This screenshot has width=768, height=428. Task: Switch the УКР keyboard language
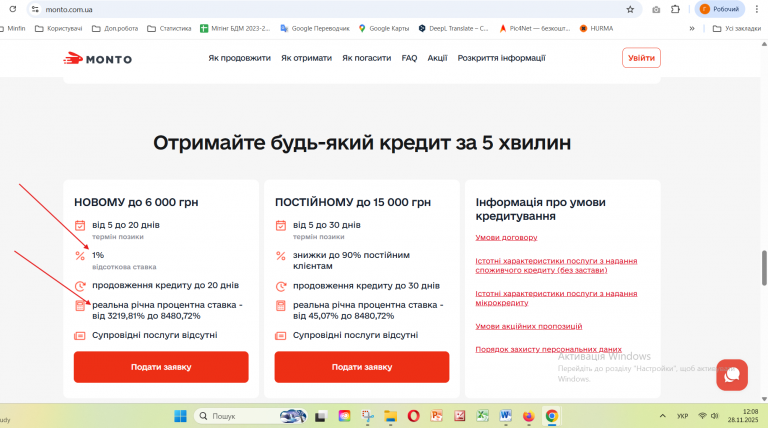682,416
